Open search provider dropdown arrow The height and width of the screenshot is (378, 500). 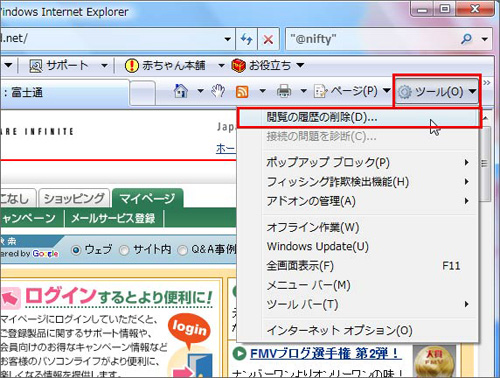tap(485, 39)
